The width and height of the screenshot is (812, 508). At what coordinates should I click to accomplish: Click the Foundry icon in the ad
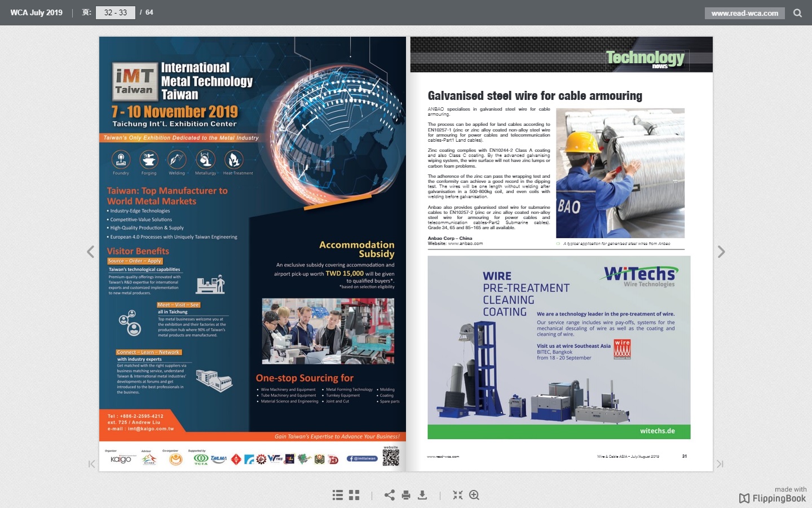point(121,159)
